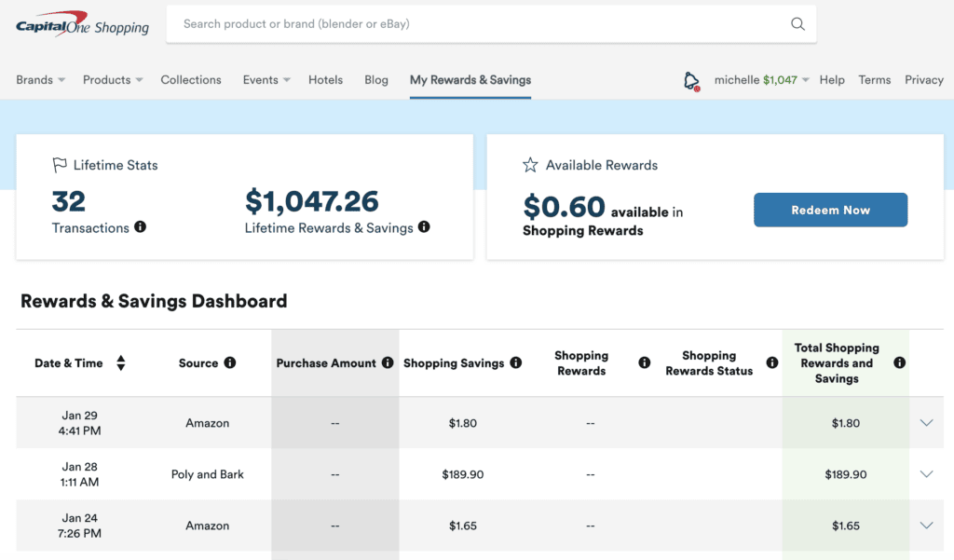
Task: Click the star icon beside Available Rewards
Action: click(530, 165)
